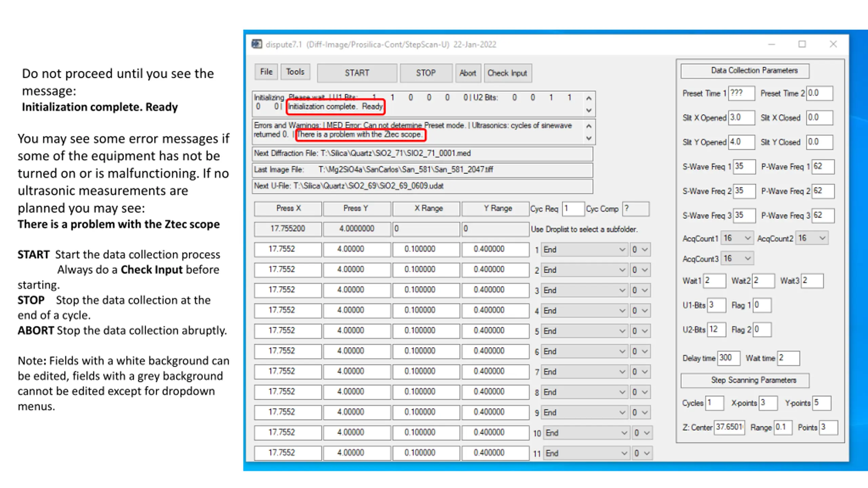This screenshot has height=488, width=868.
Task: Open row 3 number dropdown showing 0
Action: (x=640, y=290)
